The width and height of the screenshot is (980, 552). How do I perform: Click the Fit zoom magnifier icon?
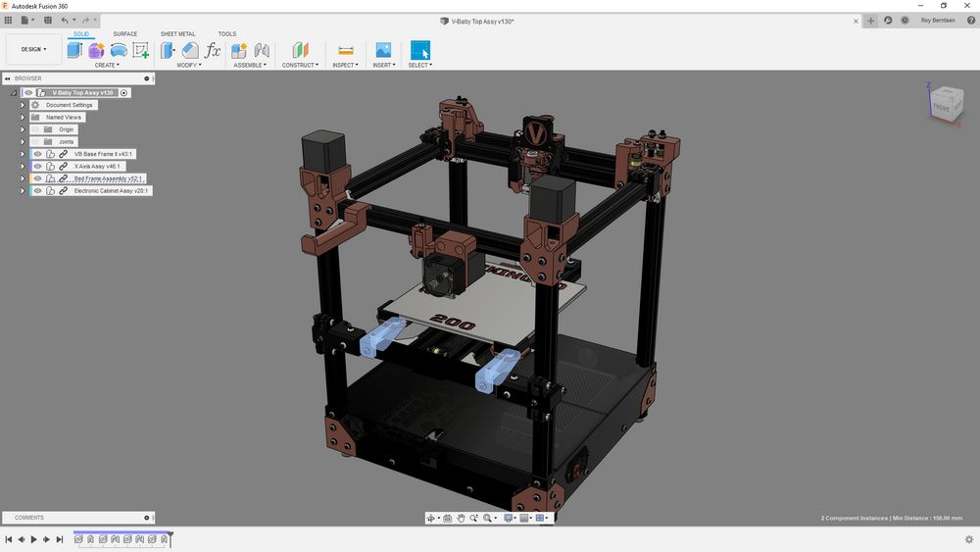coord(487,518)
